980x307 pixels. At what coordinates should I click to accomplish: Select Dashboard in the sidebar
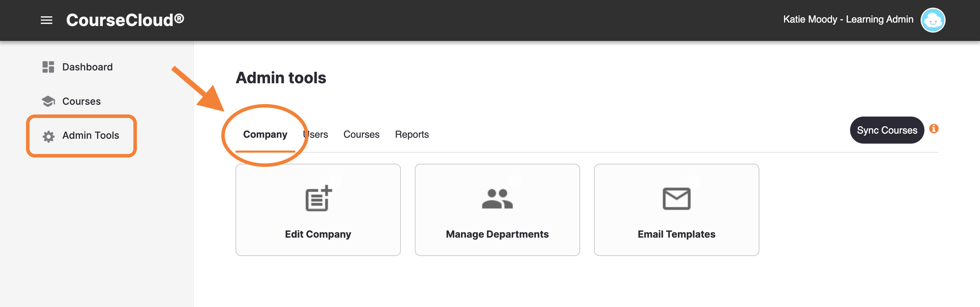point(88,67)
